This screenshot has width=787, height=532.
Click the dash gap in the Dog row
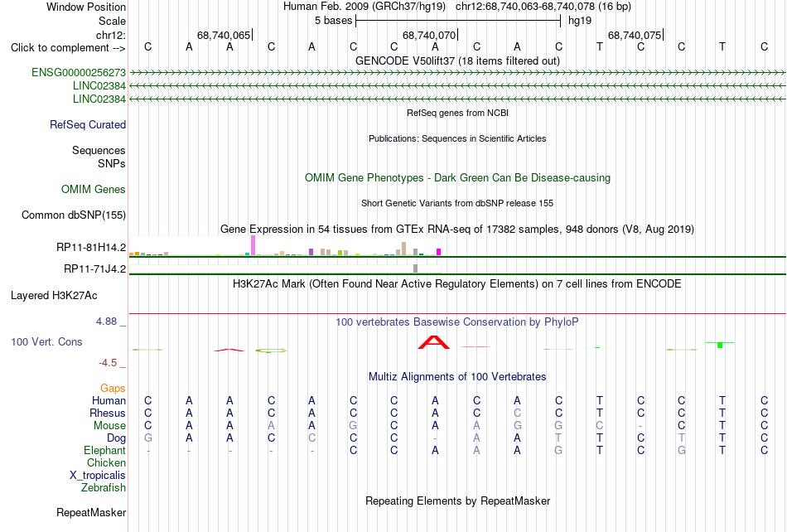coord(435,438)
